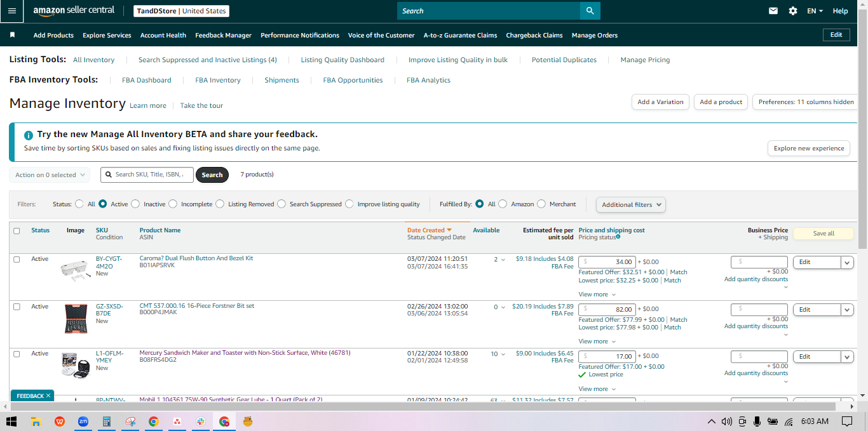Click the info icon next to Pricing status
Screen dimensions: 868x431
click(x=618, y=237)
